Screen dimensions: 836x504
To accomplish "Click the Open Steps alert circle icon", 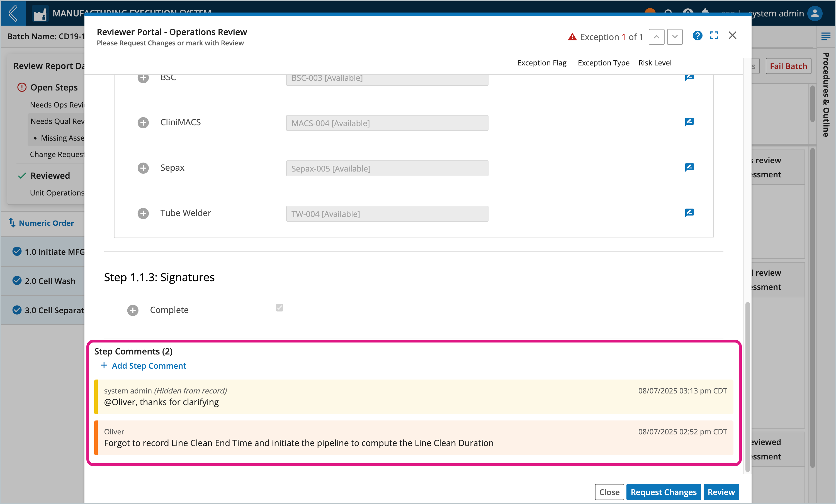I will pos(22,87).
